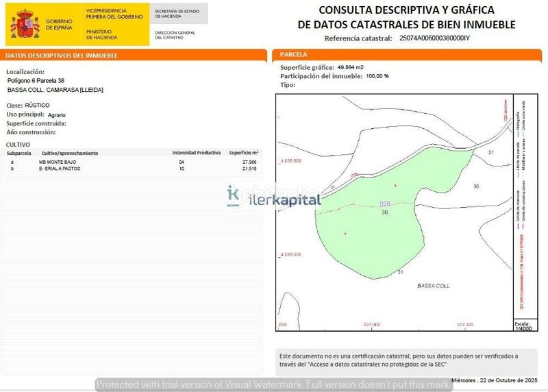Click the map legend on right edge
The width and height of the screenshot is (548, 392).
[x=522, y=206]
